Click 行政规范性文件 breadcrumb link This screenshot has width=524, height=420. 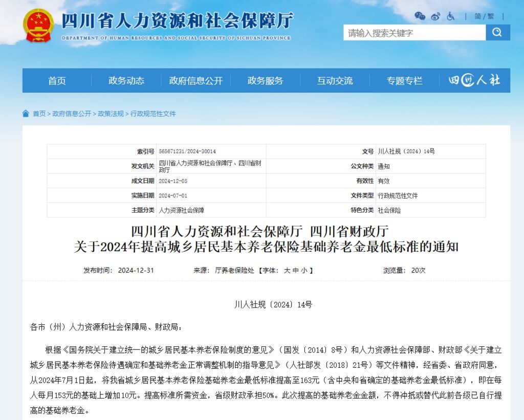(x=153, y=114)
